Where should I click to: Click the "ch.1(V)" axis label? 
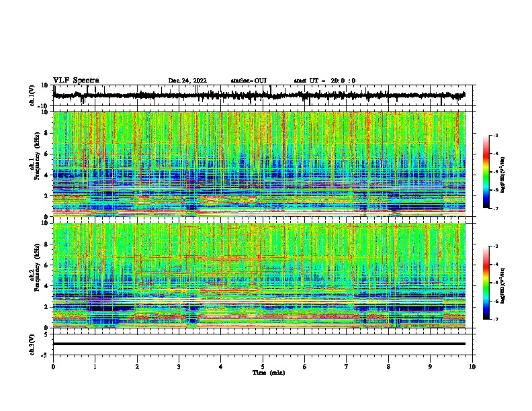coord(32,95)
